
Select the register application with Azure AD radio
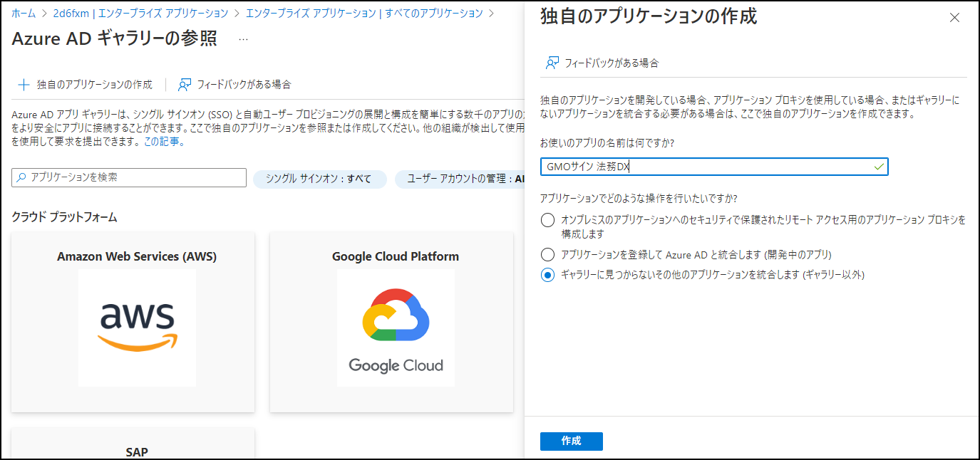tap(547, 254)
